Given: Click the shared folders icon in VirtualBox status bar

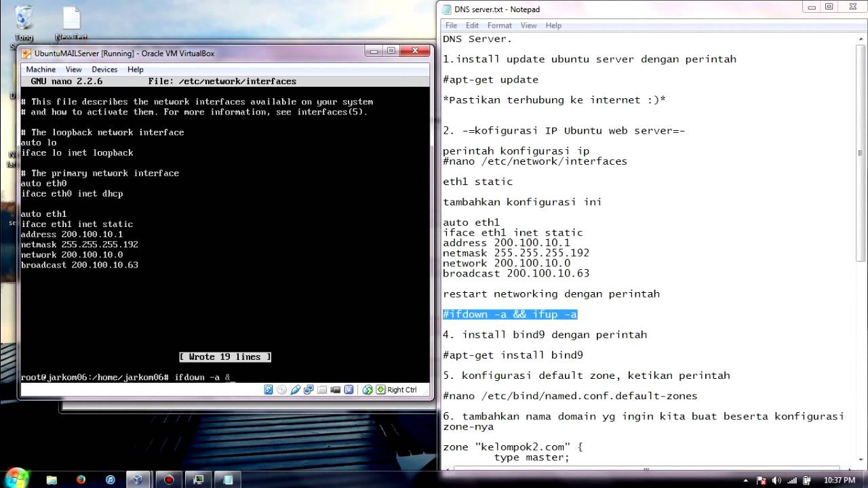Looking at the screenshot, I should pos(322,390).
